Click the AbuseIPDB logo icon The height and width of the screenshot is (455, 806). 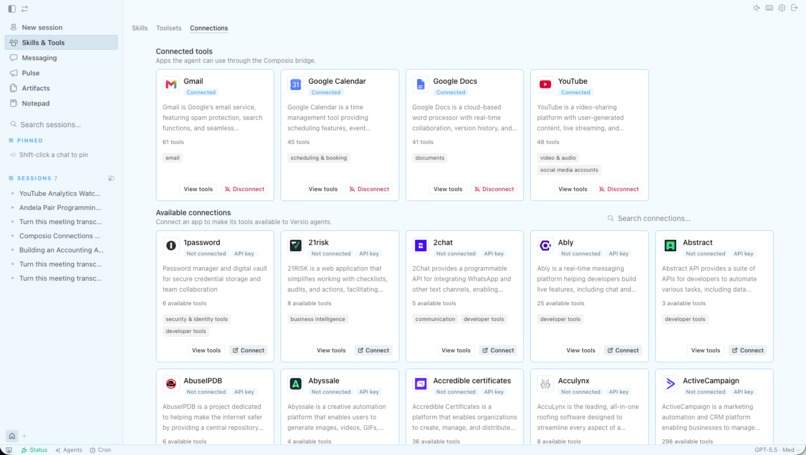click(x=171, y=384)
